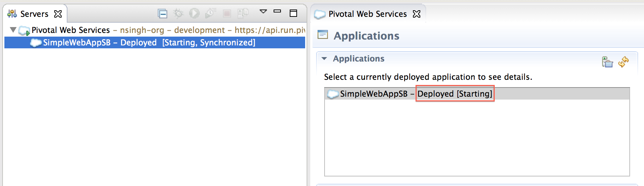Maximize the Servers view panel
Screen dimensions: 644x186
[293, 13]
